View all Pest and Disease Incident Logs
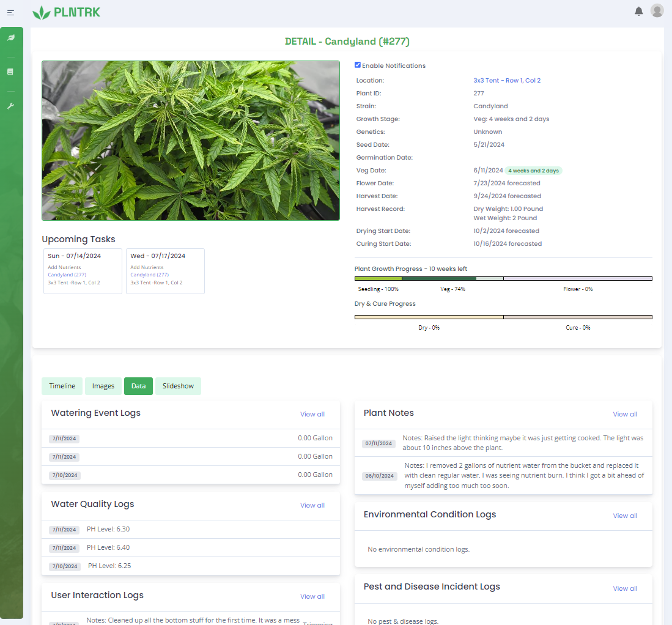 click(625, 589)
